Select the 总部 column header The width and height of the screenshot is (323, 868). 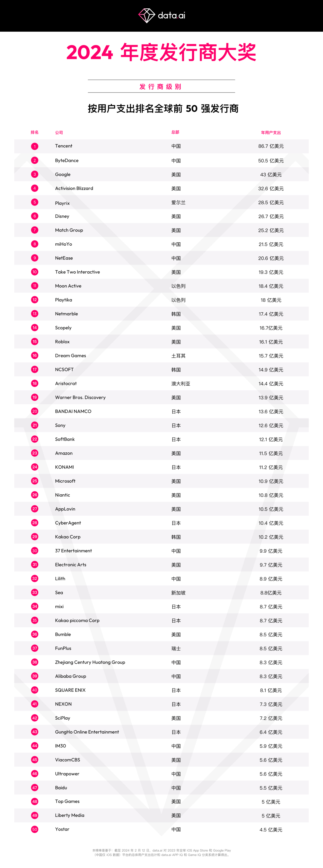pos(175,132)
